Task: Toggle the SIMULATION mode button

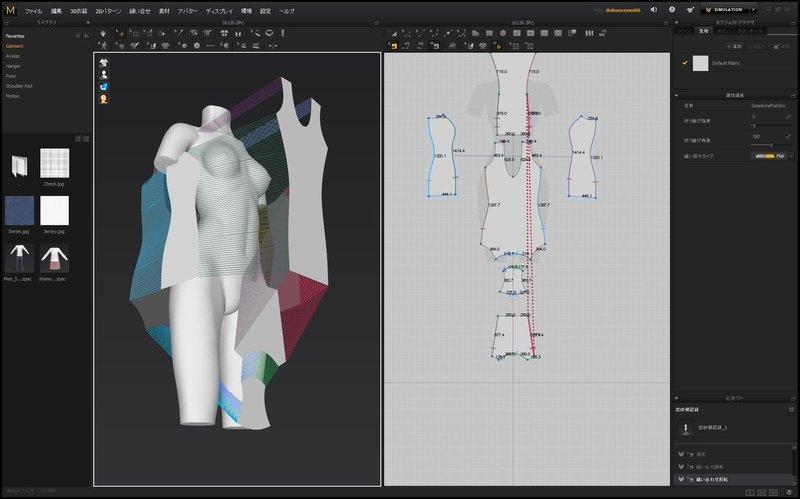Action: (x=725, y=10)
